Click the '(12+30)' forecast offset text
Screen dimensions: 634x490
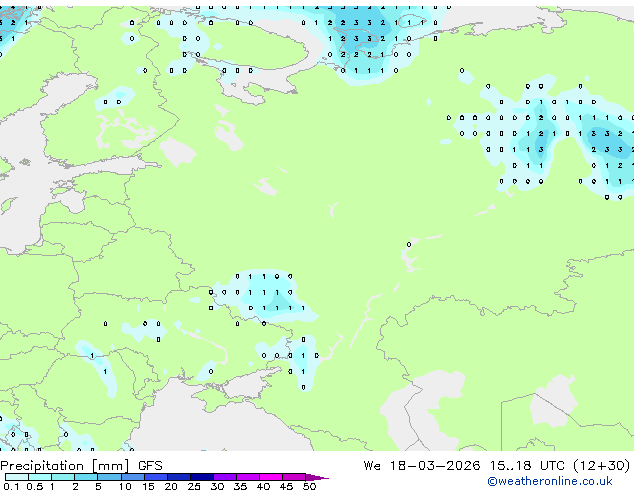[x=602, y=466]
